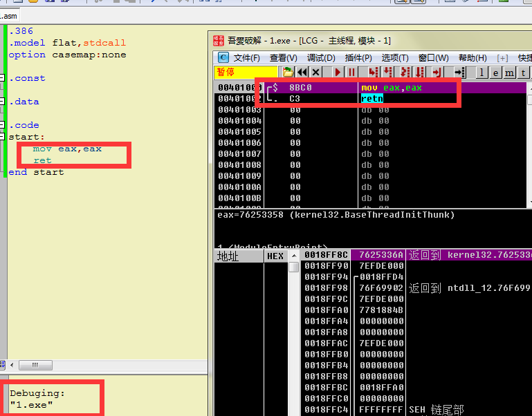
Task: Select disassembly row at address 0040100B
Action: coord(372,198)
